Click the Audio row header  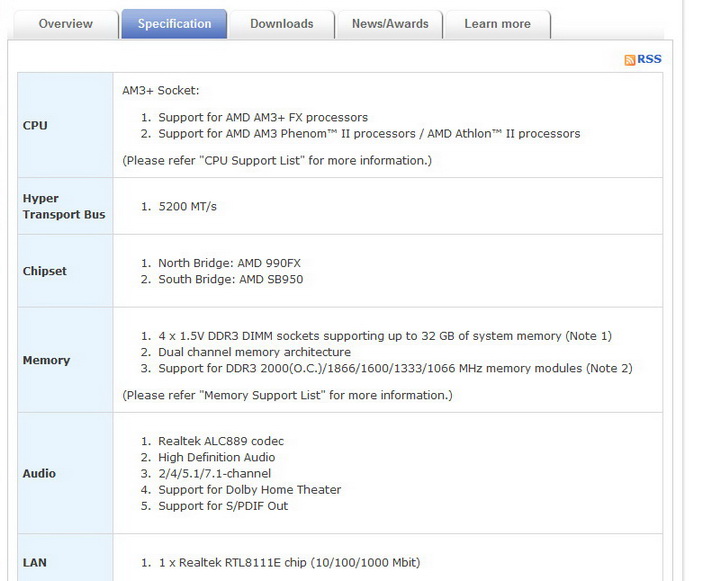coord(65,473)
